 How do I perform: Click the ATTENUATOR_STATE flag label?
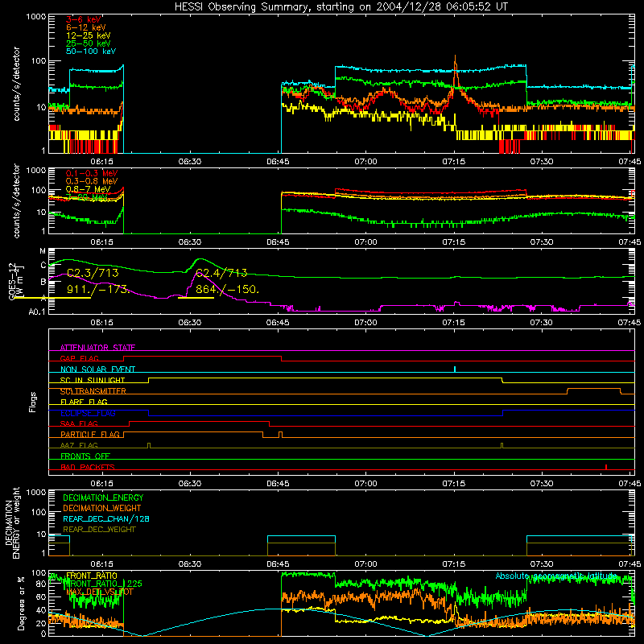click(97, 348)
